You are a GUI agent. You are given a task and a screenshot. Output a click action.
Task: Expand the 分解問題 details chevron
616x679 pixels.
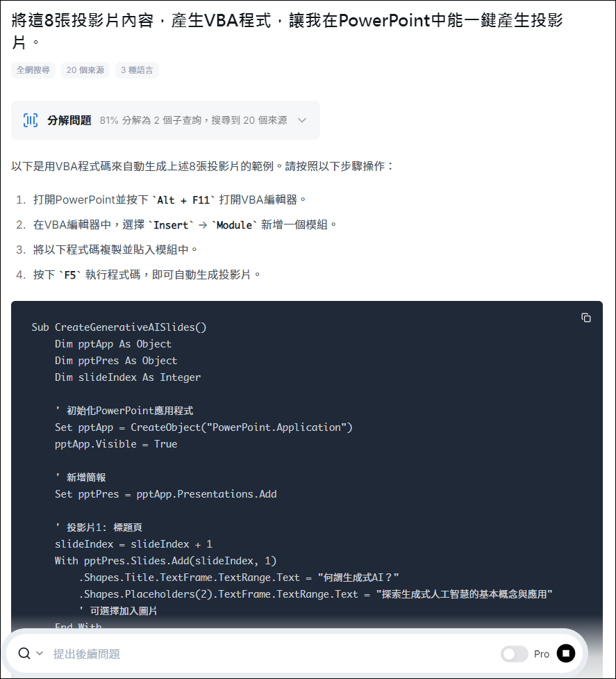click(302, 120)
